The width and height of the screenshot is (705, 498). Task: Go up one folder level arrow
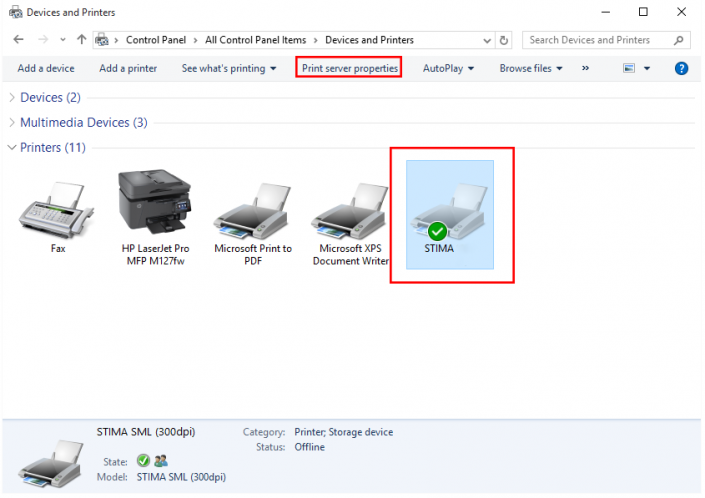[x=81, y=41]
